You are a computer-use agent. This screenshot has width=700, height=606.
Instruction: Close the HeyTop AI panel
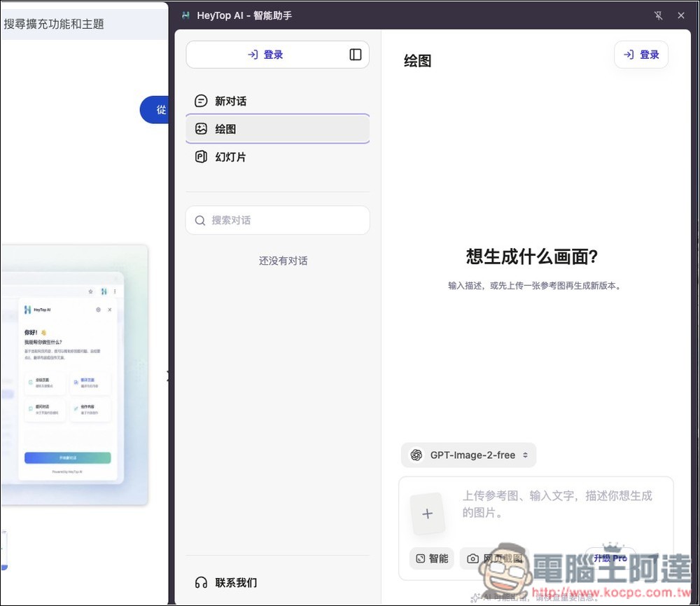click(x=681, y=15)
